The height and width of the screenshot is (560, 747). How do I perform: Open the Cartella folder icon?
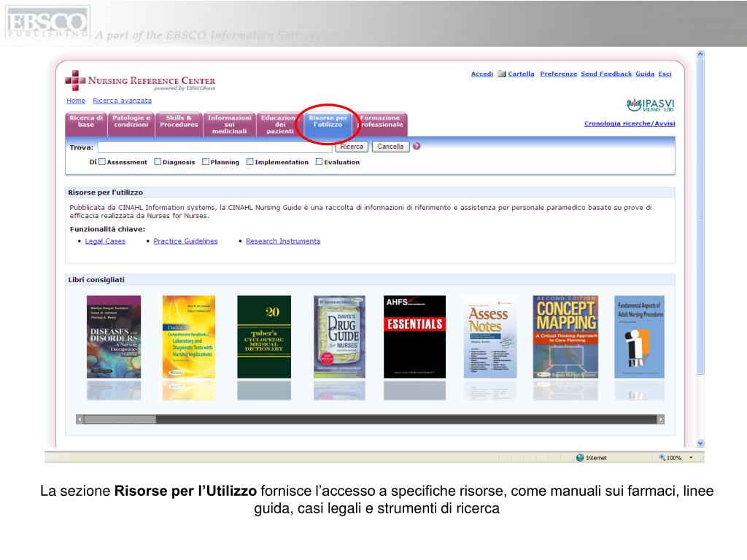(501, 74)
